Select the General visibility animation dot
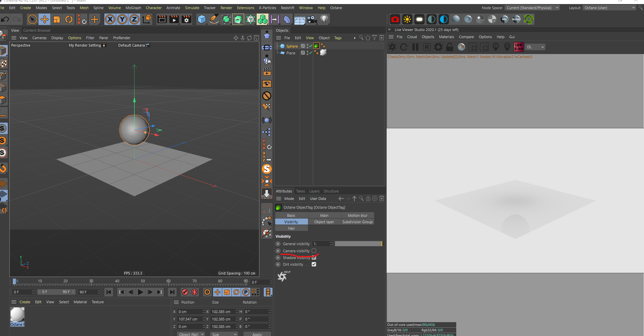 coord(278,244)
